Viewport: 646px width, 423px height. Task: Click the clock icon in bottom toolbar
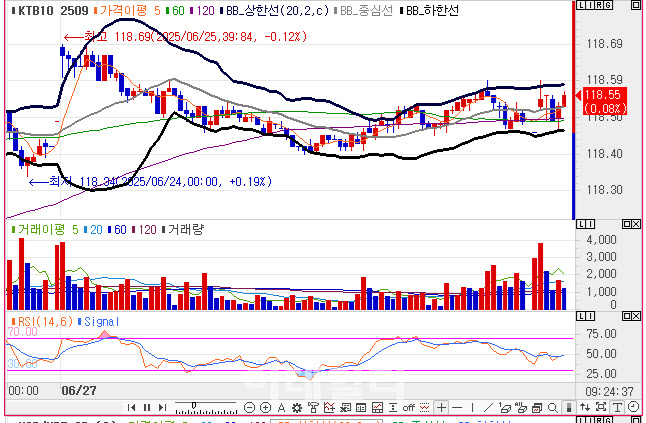click(632, 407)
